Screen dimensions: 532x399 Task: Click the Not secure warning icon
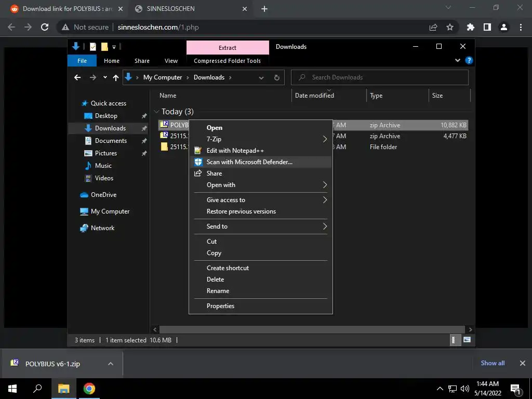pyautogui.click(x=65, y=27)
